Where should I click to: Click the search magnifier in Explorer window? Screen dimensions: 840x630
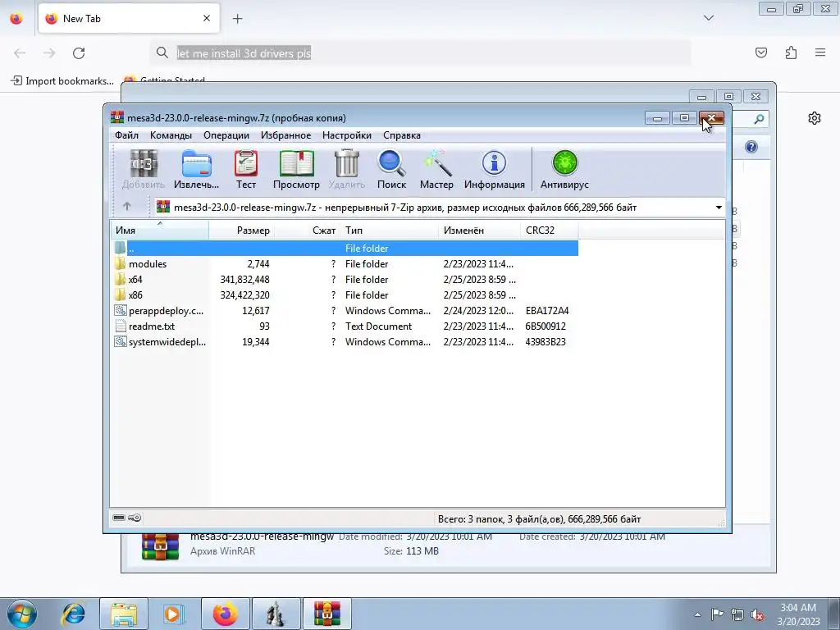759,119
